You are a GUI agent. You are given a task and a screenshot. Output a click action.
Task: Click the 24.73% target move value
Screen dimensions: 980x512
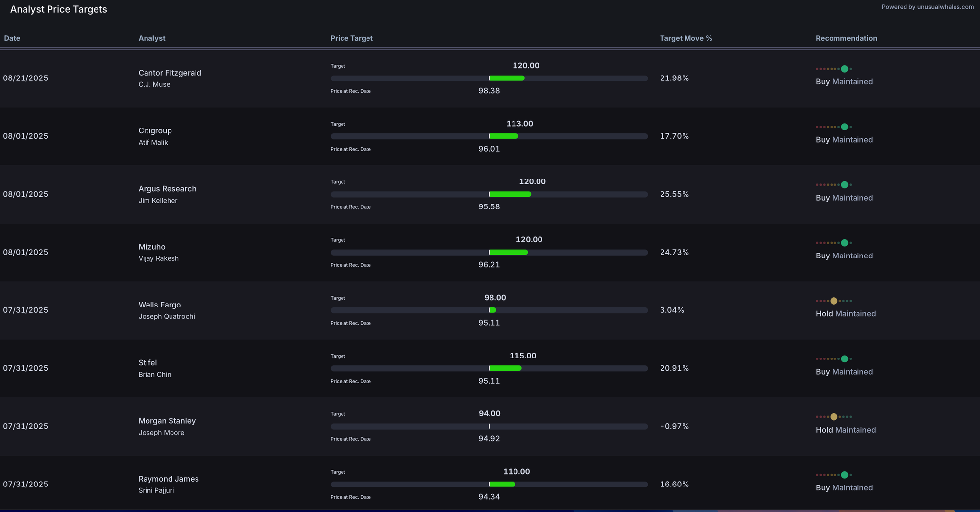point(674,253)
